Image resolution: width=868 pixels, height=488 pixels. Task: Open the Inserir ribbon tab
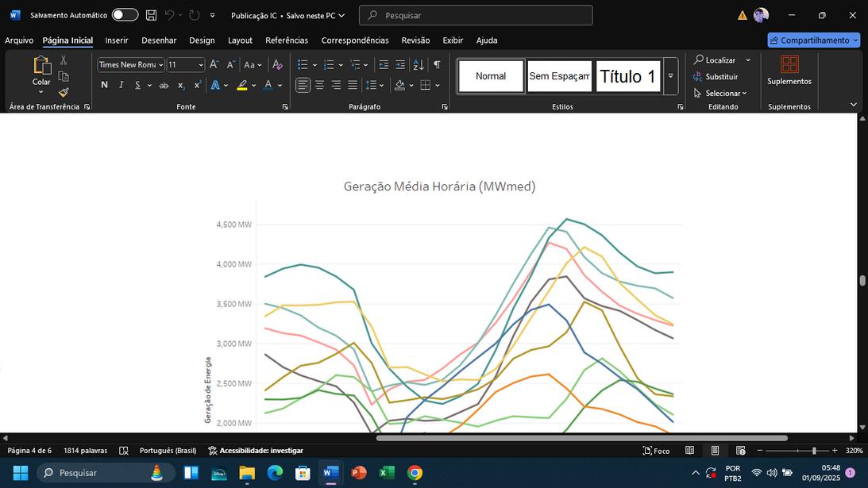pos(117,40)
